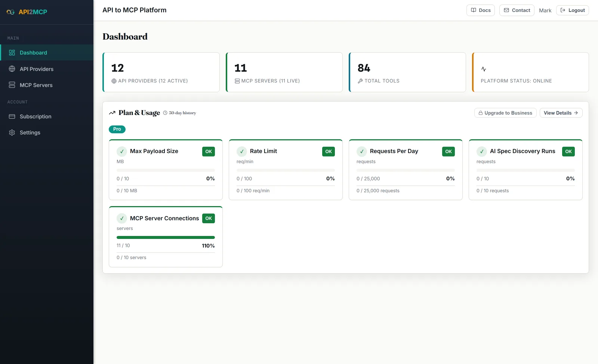The image size is (598, 364).
Task: Click the 110% usage value
Action: pos(208,246)
